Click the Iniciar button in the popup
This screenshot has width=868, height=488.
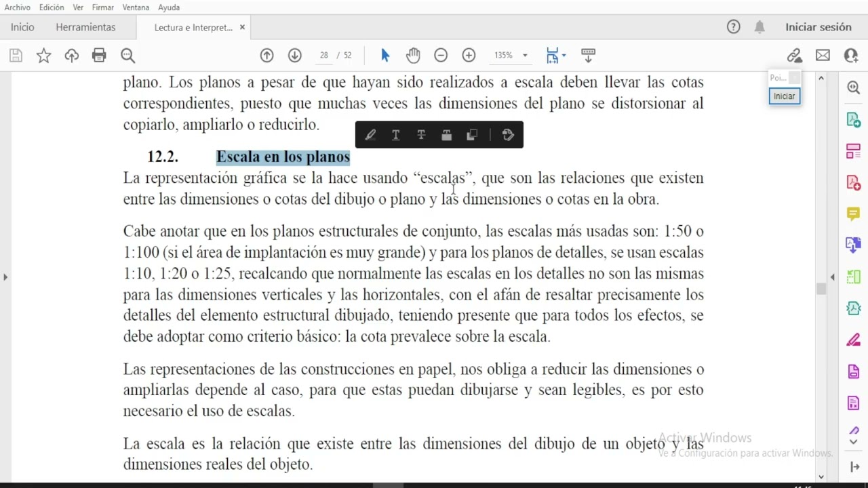pyautogui.click(x=785, y=96)
